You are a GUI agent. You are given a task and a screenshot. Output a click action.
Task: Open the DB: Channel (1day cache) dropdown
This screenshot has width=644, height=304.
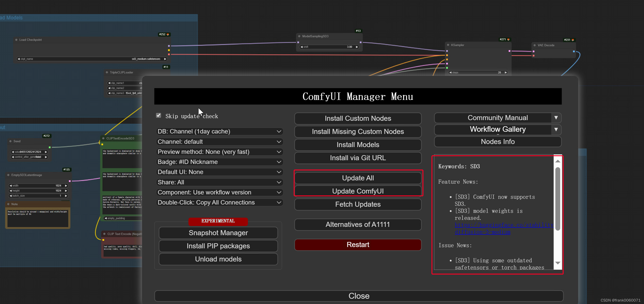tap(219, 131)
